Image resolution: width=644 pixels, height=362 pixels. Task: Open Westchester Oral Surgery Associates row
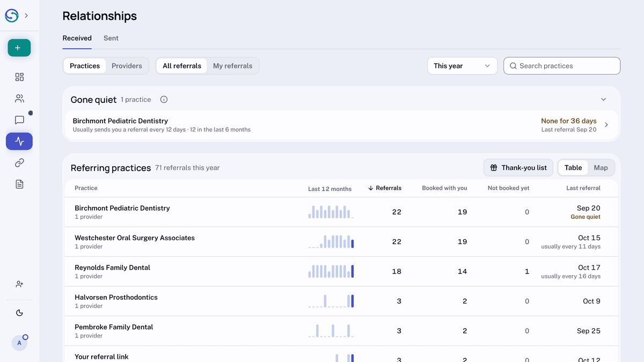pyautogui.click(x=341, y=242)
